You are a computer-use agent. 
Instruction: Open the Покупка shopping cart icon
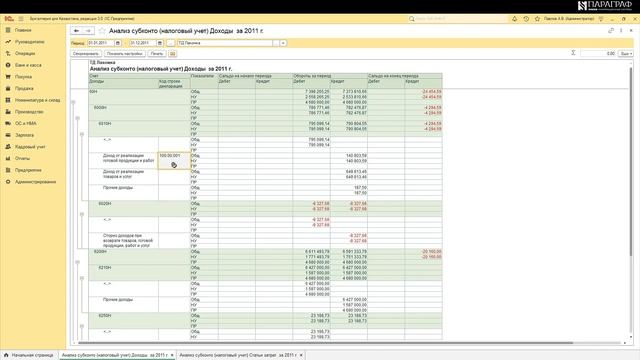point(8,77)
